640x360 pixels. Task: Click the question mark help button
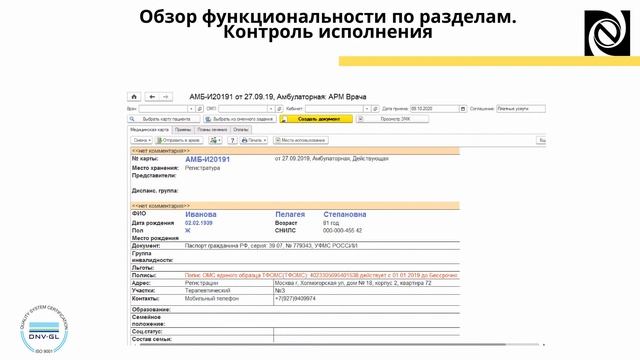(x=232, y=140)
